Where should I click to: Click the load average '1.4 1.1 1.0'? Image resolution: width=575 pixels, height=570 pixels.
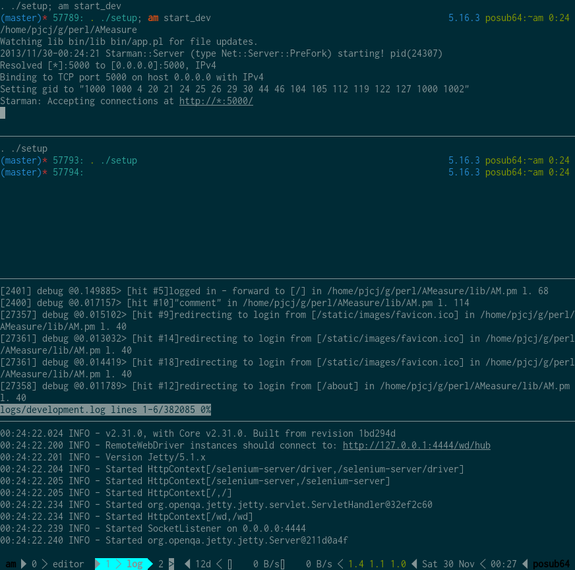(377, 564)
